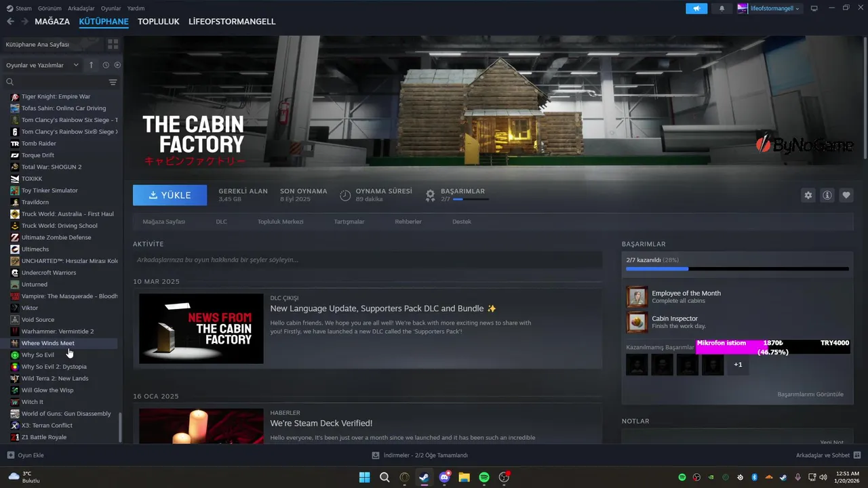Viewport: 868px width, 488px height.
Task: Open the Downloads status bar
Action: [420, 455]
